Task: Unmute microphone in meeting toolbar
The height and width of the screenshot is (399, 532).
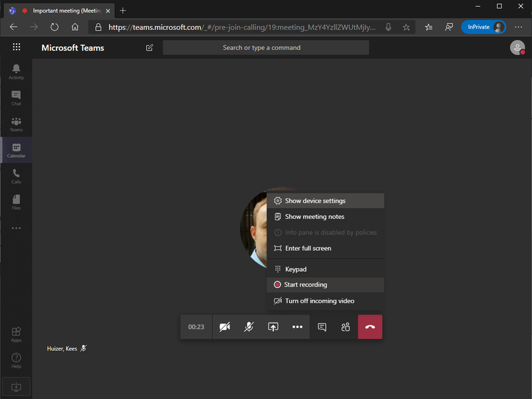Action: pyautogui.click(x=249, y=327)
